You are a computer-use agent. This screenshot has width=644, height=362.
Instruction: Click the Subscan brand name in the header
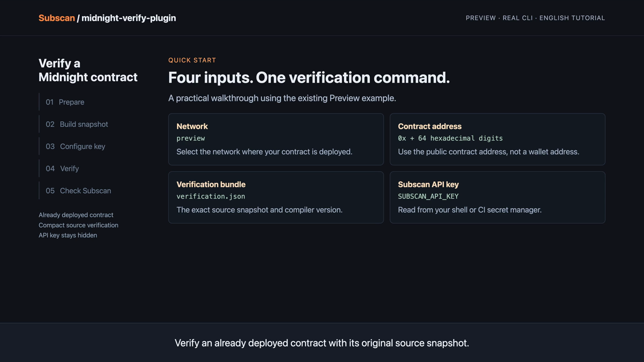click(56, 18)
